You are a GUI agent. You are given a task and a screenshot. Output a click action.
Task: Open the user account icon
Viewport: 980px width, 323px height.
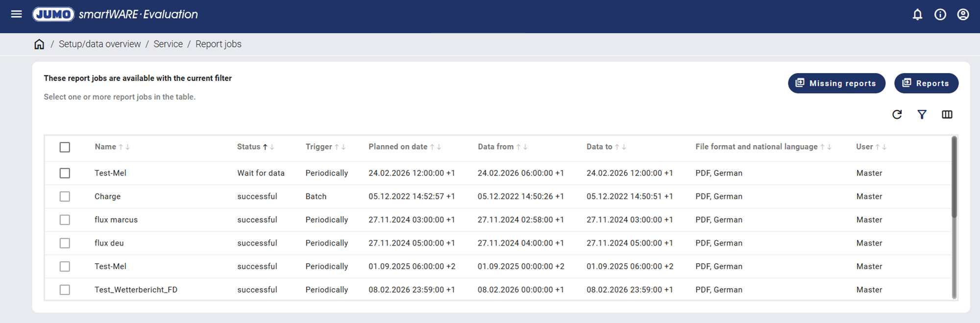click(x=963, y=15)
